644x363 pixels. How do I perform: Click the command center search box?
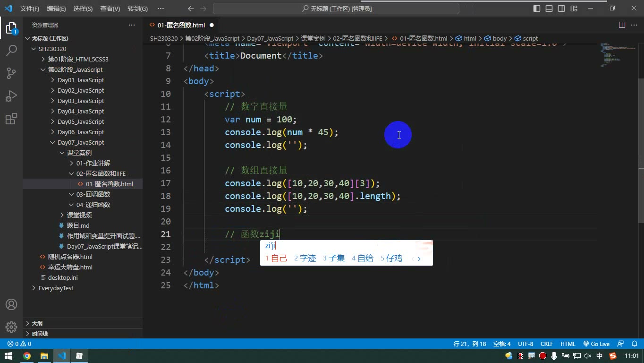pos(336,9)
